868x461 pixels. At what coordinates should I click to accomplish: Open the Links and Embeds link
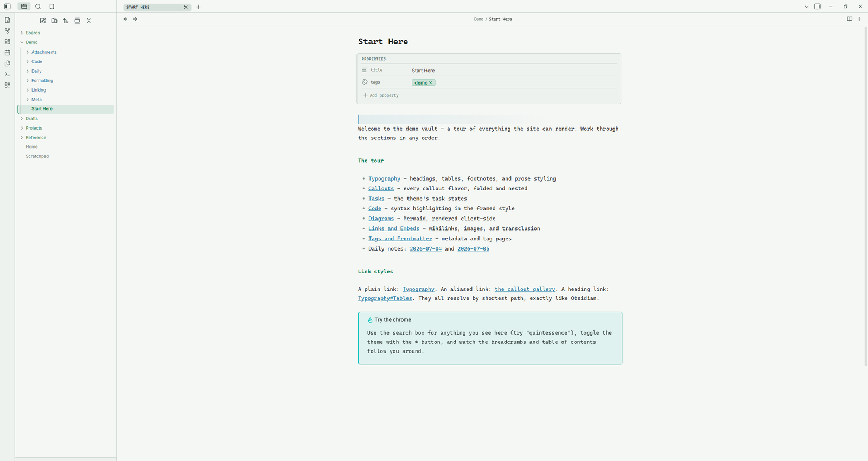tap(393, 228)
